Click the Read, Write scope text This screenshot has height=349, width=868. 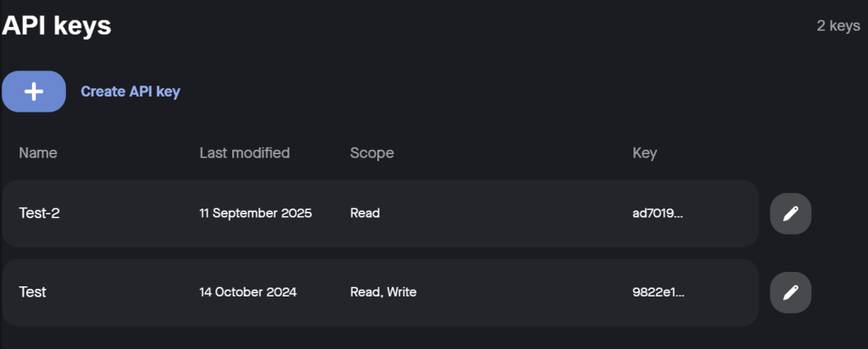383,292
